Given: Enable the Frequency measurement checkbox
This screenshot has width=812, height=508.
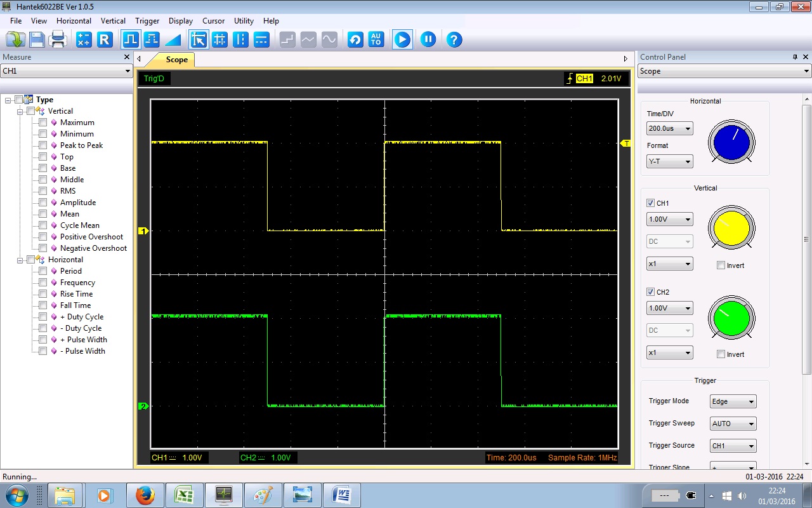Looking at the screenshot, I should (x=43, y=283).
